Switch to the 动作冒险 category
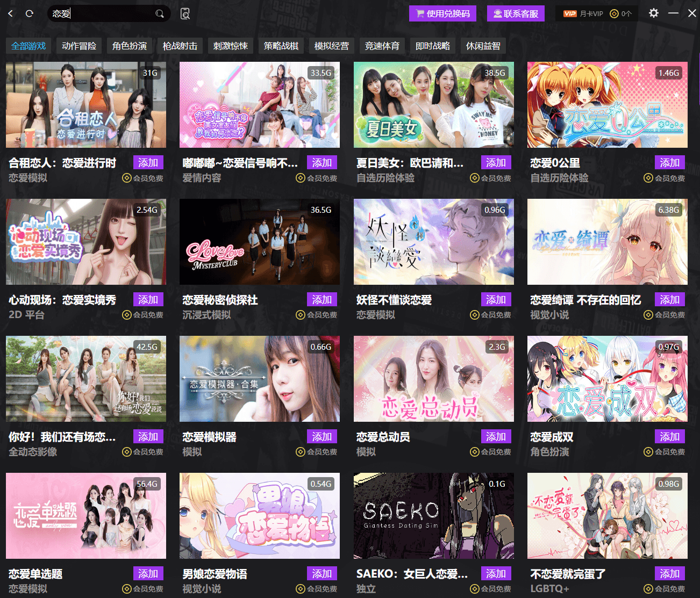 tap(79, 46)
